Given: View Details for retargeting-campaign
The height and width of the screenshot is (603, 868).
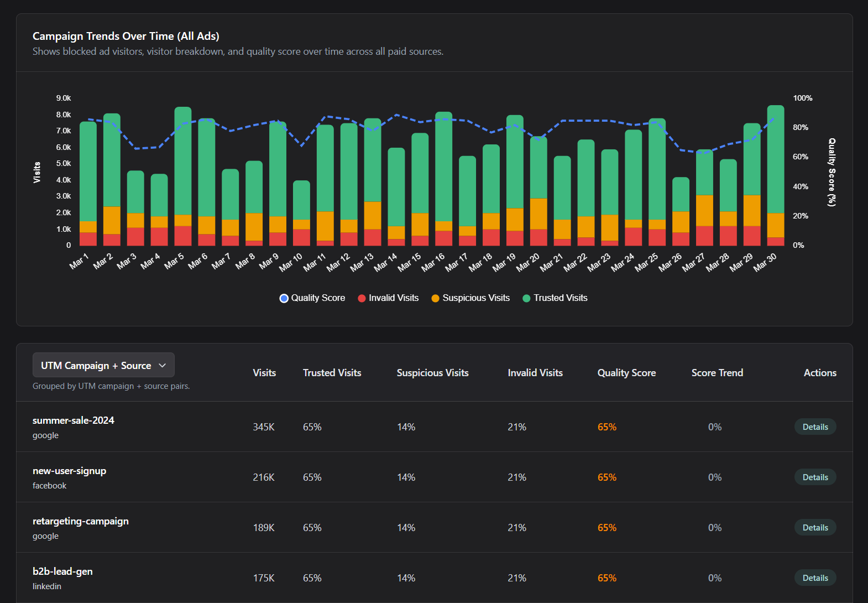Looking at the screenshot, I should click(815, 528).
